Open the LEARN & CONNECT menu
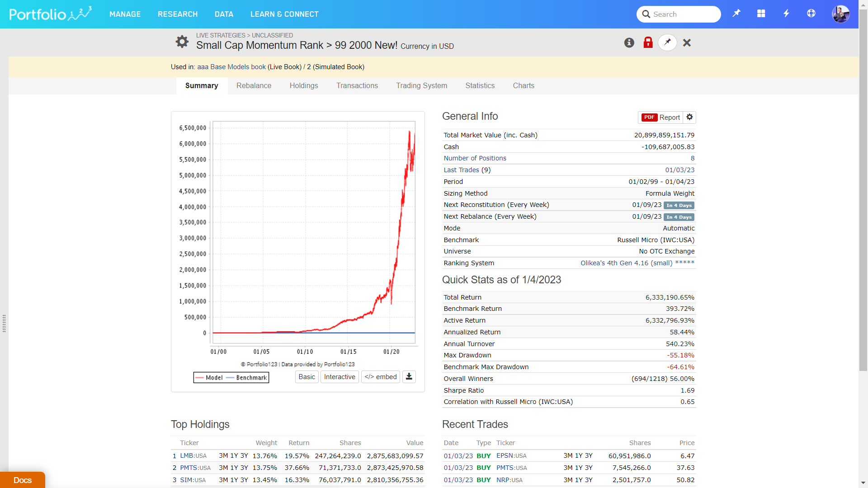Image resolution: width=868 pixels, height=488 pixels. point(285,14)
